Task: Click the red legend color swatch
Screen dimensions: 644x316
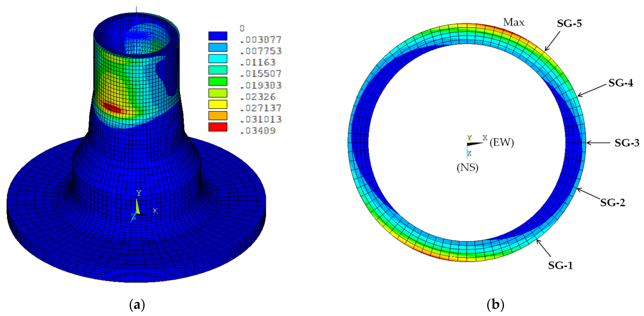Action: click(218, 127)
